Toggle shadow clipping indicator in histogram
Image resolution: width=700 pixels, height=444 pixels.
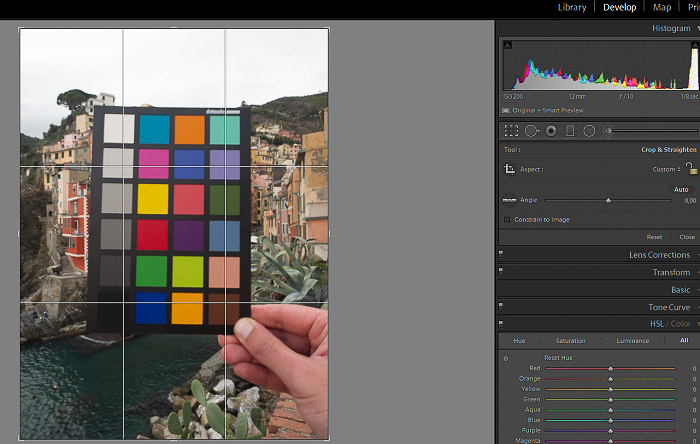pos(508,45)
